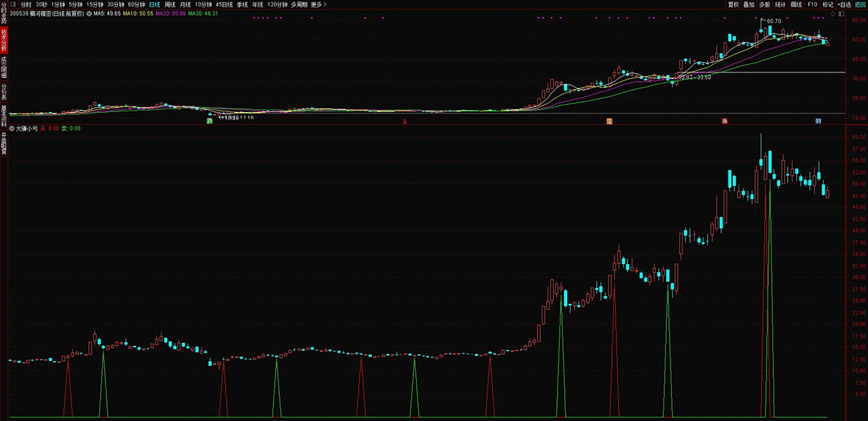
Task: Open the F10 company info
Action: (x=812, y=4)
